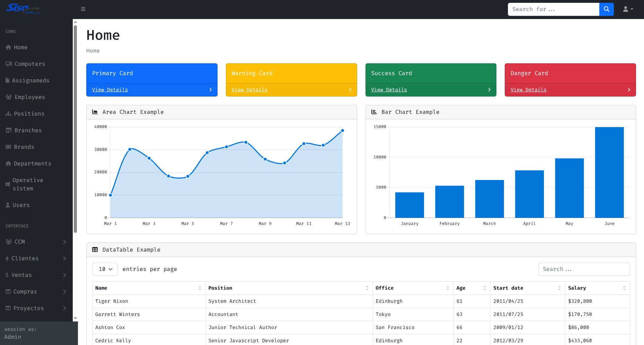
Task: Expand the CCM submenu chevron
Action: [x=64, y=242]
